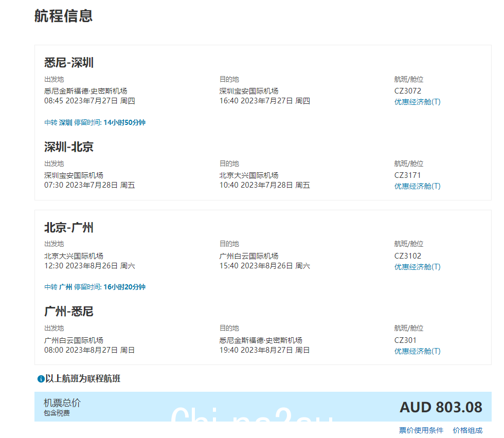Click origin 悉尼金斯福德·史密斯机场 in 悉尼-深圳 segment
Viewport: 504px width, 438px height.
coord(86,92)
